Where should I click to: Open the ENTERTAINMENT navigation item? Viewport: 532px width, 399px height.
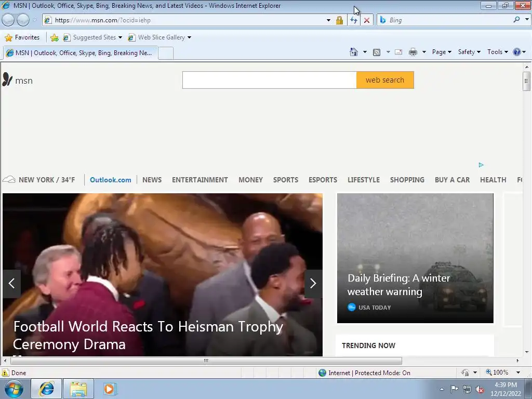[200, 180]
